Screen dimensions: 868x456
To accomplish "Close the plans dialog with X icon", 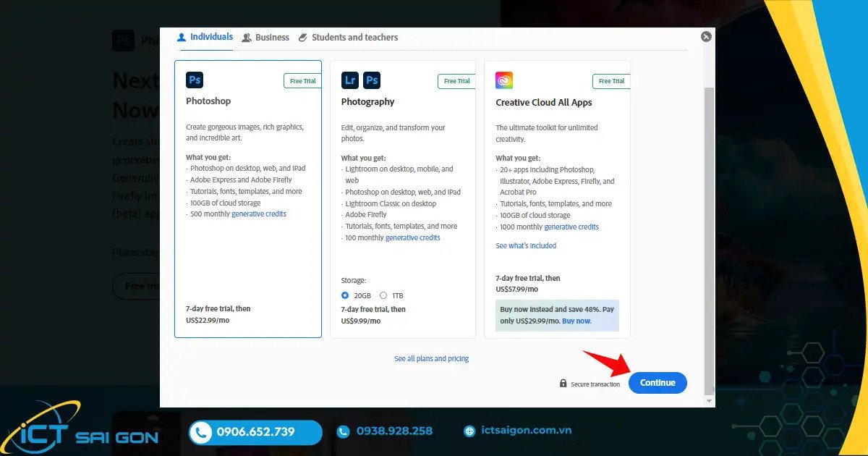I will tap(706, 37).
